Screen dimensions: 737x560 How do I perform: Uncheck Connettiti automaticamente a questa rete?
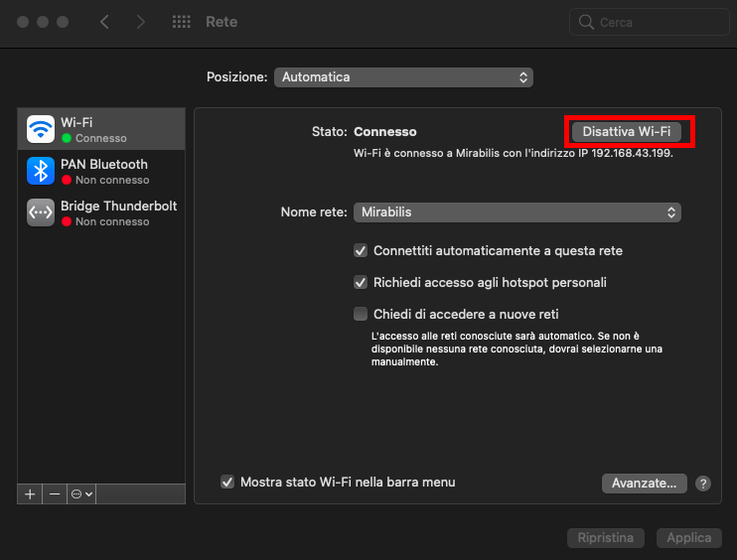(362, 251)
